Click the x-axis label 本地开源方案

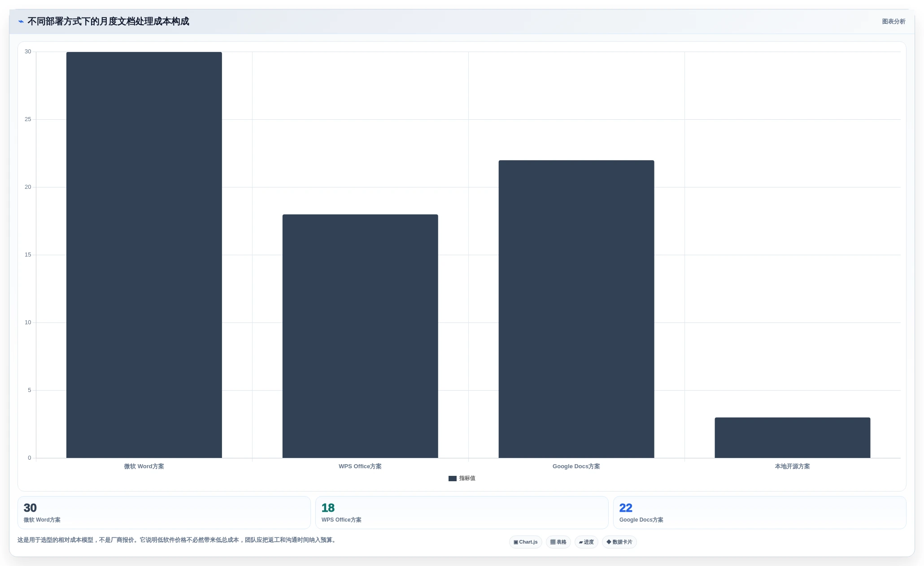793,466
